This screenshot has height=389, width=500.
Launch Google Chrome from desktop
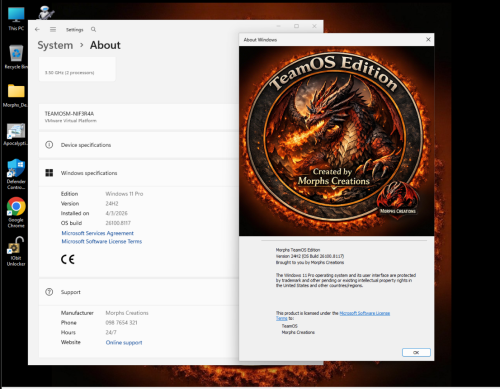(16, 212)
